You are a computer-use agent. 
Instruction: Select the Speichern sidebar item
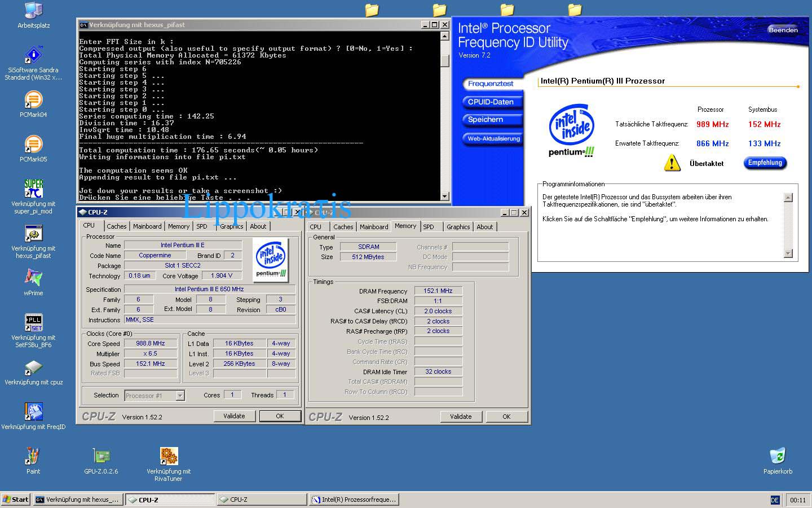point(491,120)
